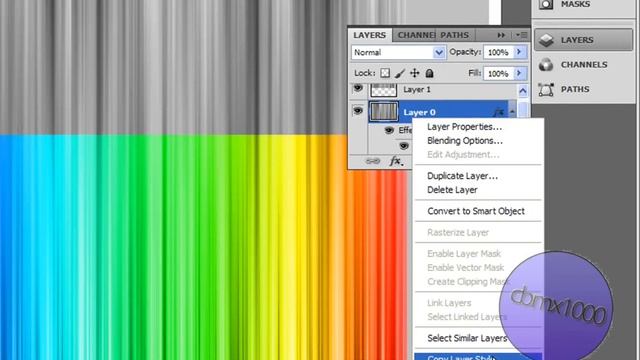Choose Layer Properties from context menu
The image size is (640, 360).
478,127
